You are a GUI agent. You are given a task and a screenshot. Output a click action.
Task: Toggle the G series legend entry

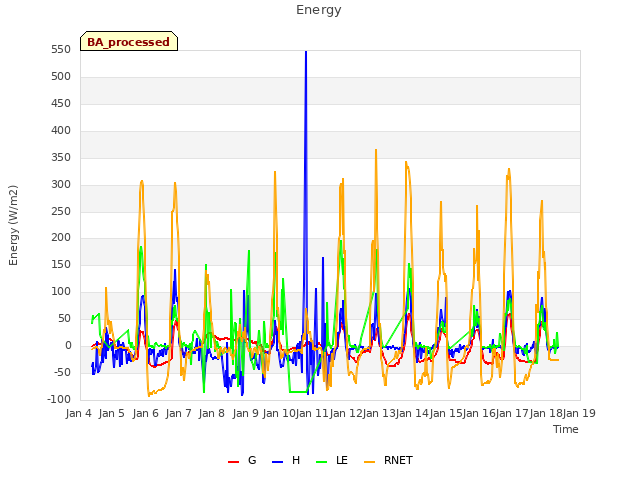click(x=242, y=460)
